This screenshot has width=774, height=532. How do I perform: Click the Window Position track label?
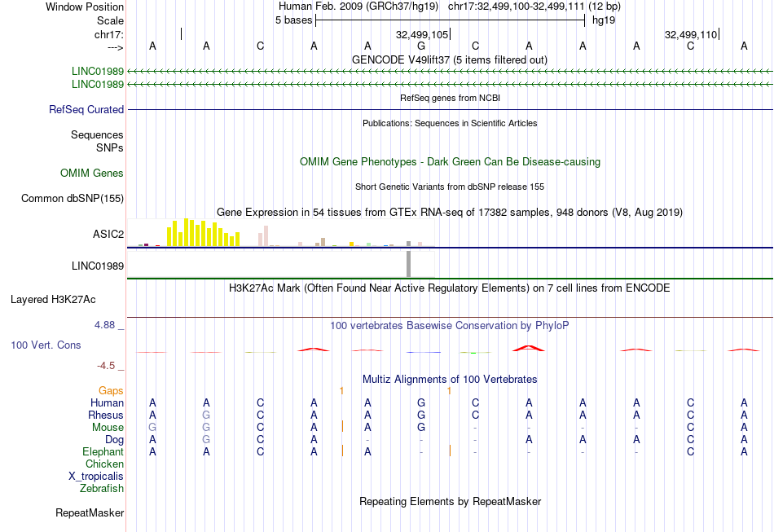85,7
